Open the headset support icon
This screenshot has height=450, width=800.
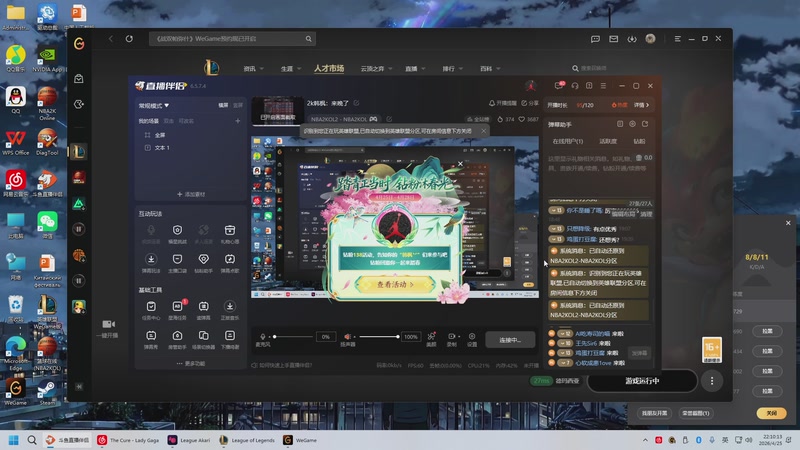pos(575,86)
